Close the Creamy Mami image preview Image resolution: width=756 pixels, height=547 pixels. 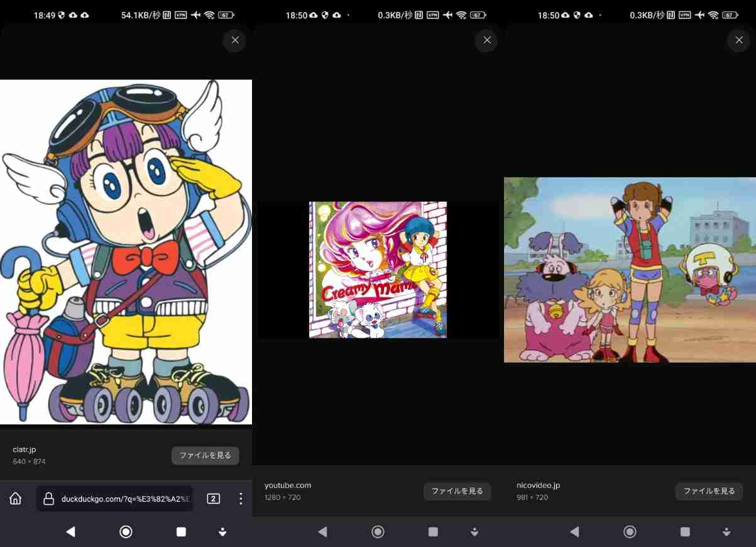tap(486, 40)
